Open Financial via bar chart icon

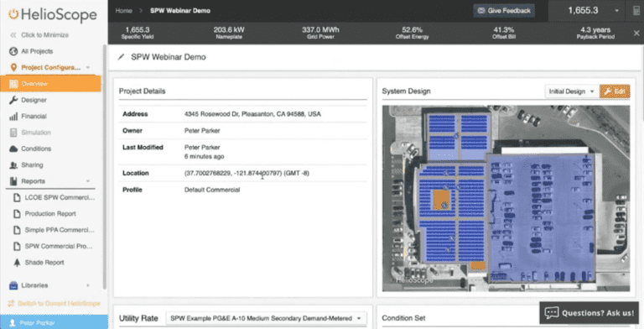[13, 117]
